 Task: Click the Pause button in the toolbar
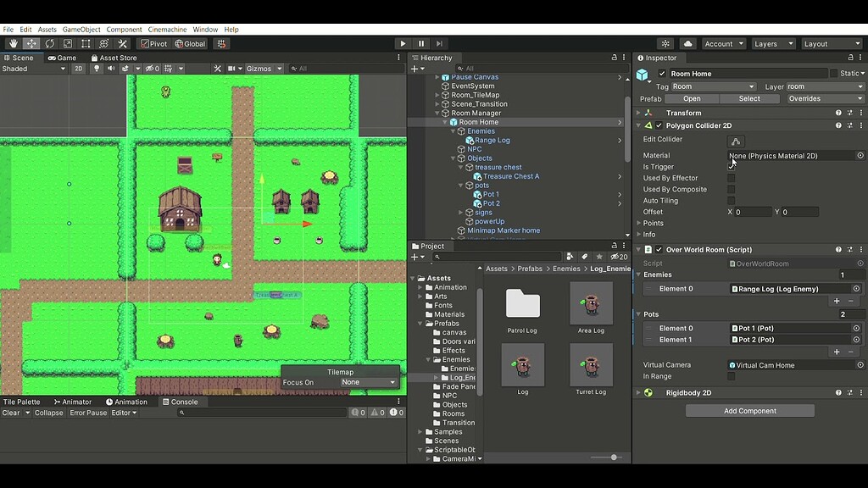(420, 43)
